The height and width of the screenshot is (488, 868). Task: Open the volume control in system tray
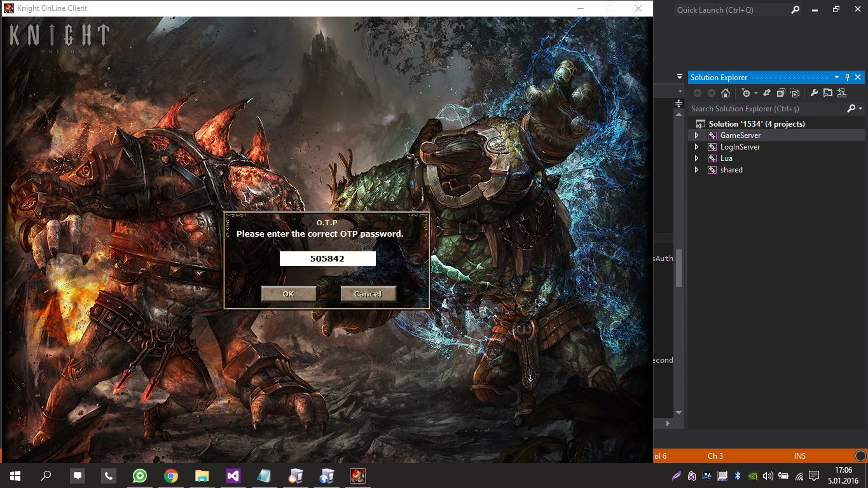[x=768, y=475]
